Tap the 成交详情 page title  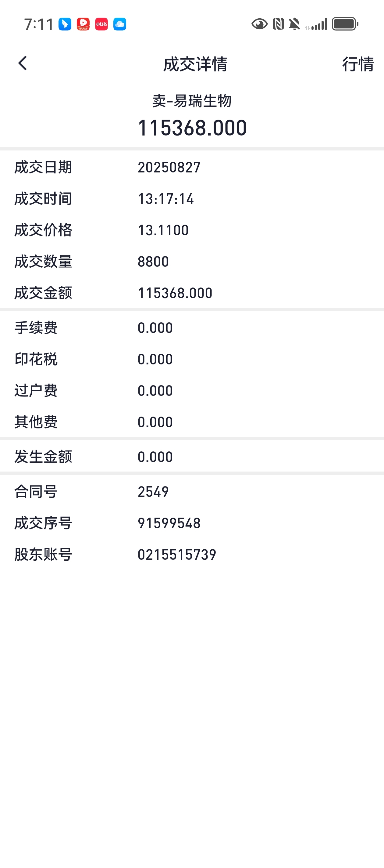(195, 64)
